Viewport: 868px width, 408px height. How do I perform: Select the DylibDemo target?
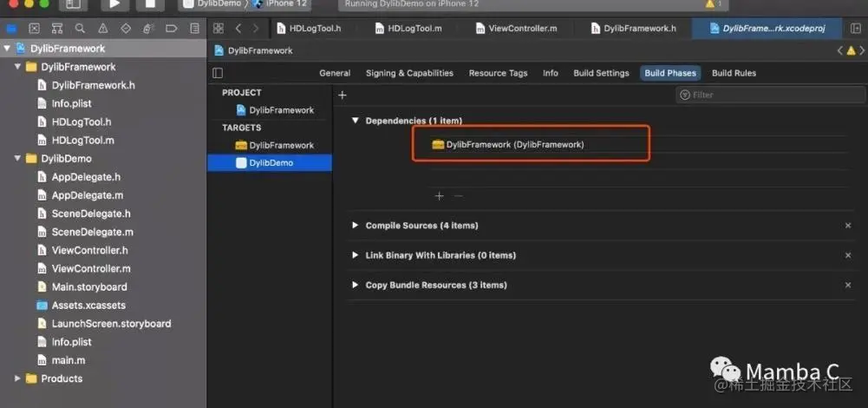click(x=270, y=163)
